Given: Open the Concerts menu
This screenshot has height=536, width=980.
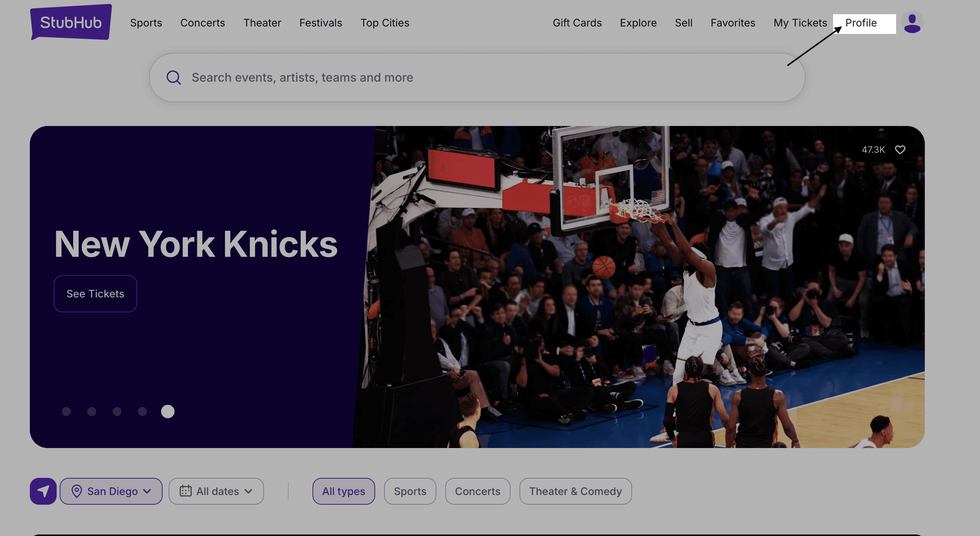Looking at the screenshot, I should [x=203, y=23].
